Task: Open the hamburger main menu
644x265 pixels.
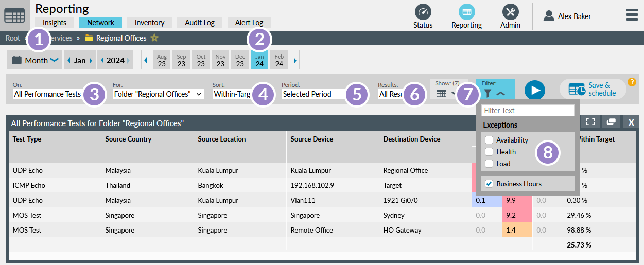Action: [x=632, y=15]
